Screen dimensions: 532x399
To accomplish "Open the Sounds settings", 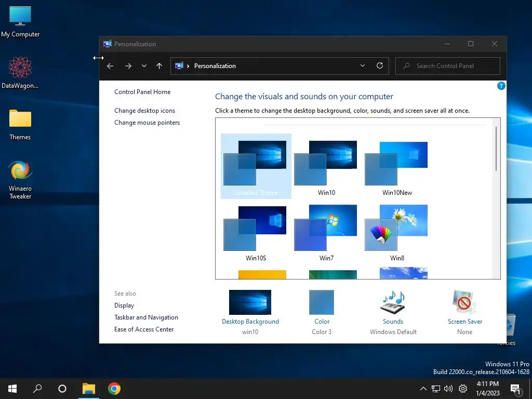I will (393, 312).
